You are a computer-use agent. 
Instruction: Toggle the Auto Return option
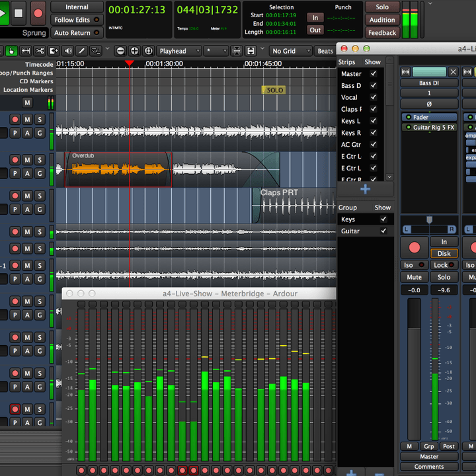pyautogui.click(x=77, y=33)
